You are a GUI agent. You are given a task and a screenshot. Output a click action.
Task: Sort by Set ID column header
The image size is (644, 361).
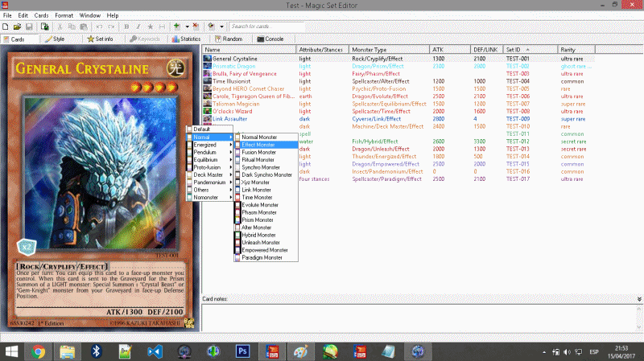click(530, 50)
